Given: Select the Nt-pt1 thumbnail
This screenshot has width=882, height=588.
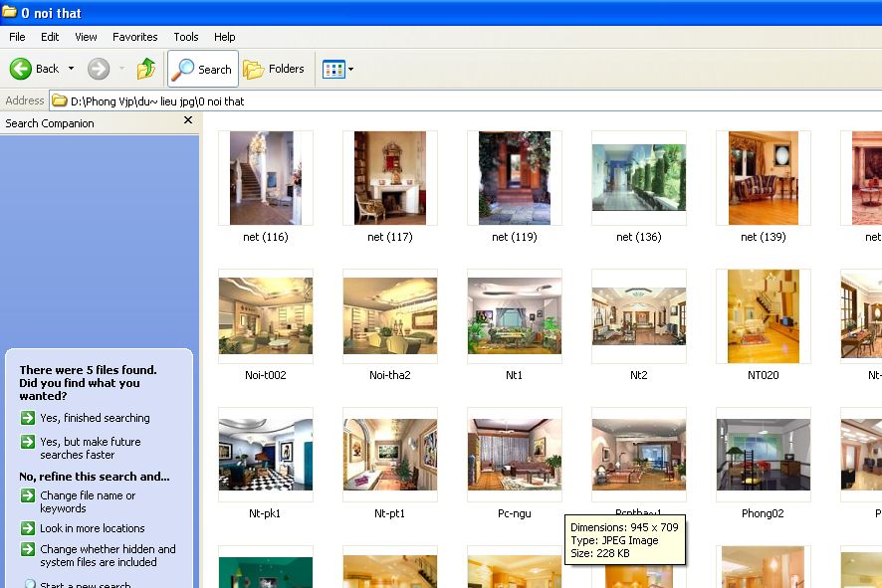Looking at the screenshot, I should point(390,455).
